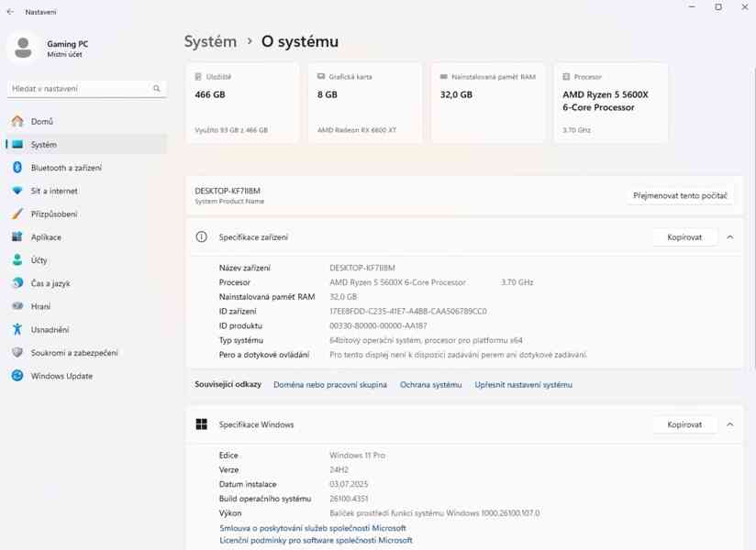Click the back arrow in title bar
Image resolution: width=756 pixels, height=550 pixels.
(x=11, y=12)
